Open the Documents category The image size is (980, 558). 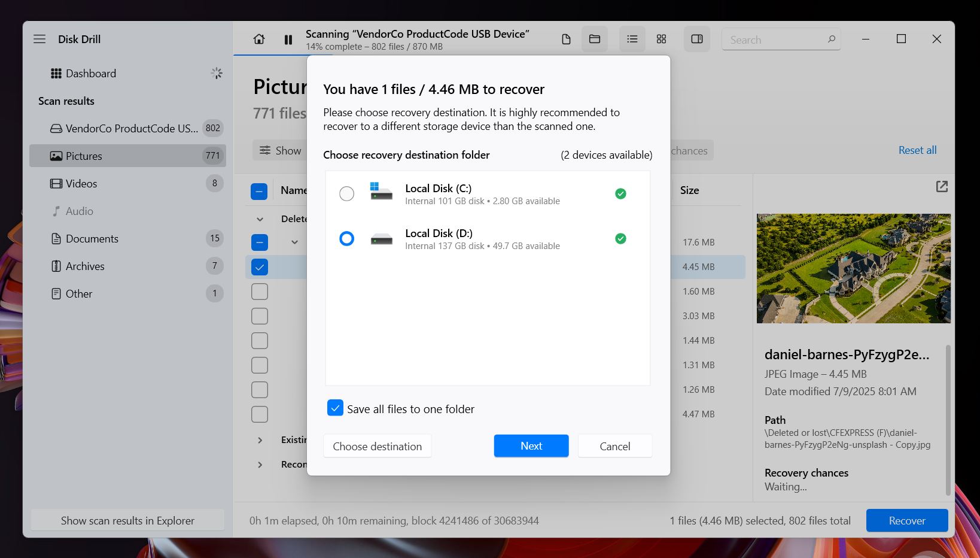pos(127,238)
